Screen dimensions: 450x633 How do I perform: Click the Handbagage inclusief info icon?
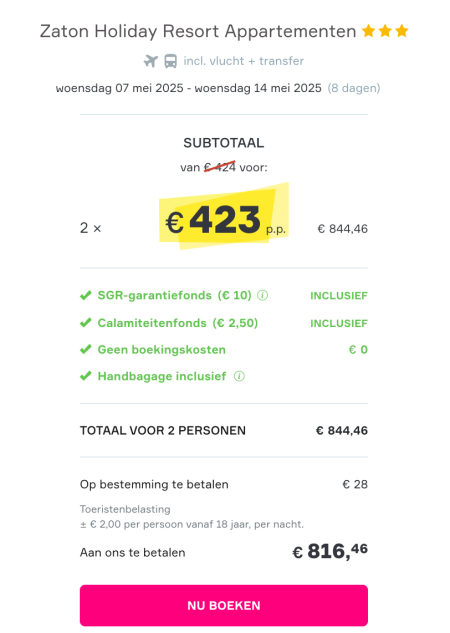(239, 376)
